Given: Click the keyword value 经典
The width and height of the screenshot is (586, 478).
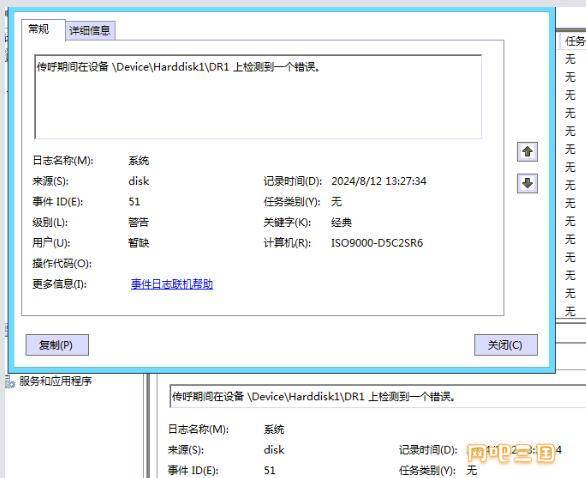Looking at the screenshot, I should coord(341,222).
